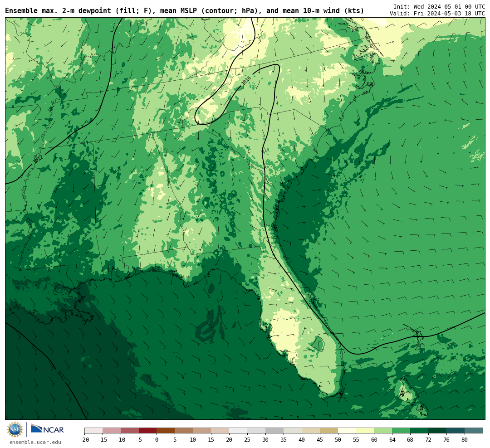Click the colorbar tick label "72"

[429, 439]
